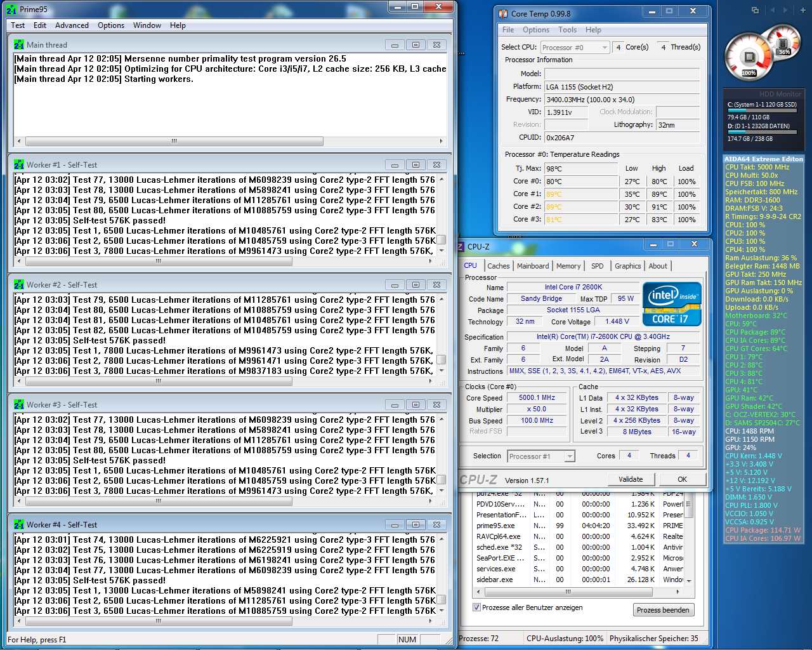Click the CPU usage gauge gadget
The image size is (812, 650).
click(x=749, y=57)
